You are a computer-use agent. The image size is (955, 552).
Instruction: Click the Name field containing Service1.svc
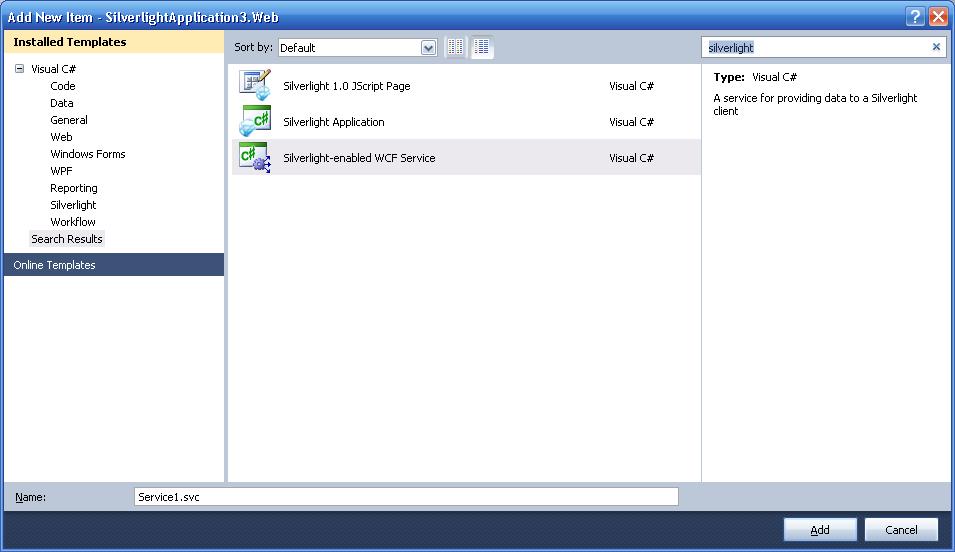click(x=406, y=497)
